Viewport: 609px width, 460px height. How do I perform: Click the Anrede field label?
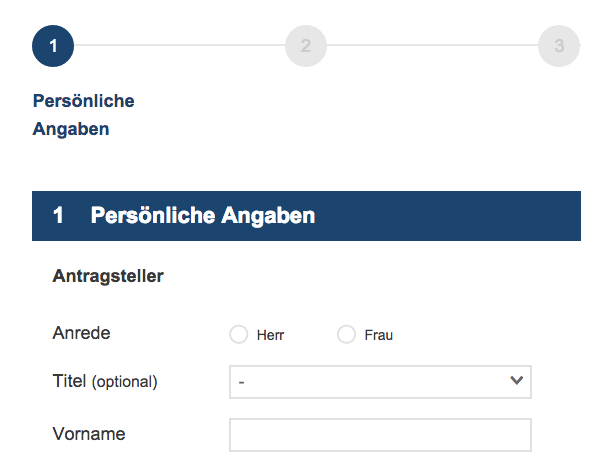click(x=82, y=333)
